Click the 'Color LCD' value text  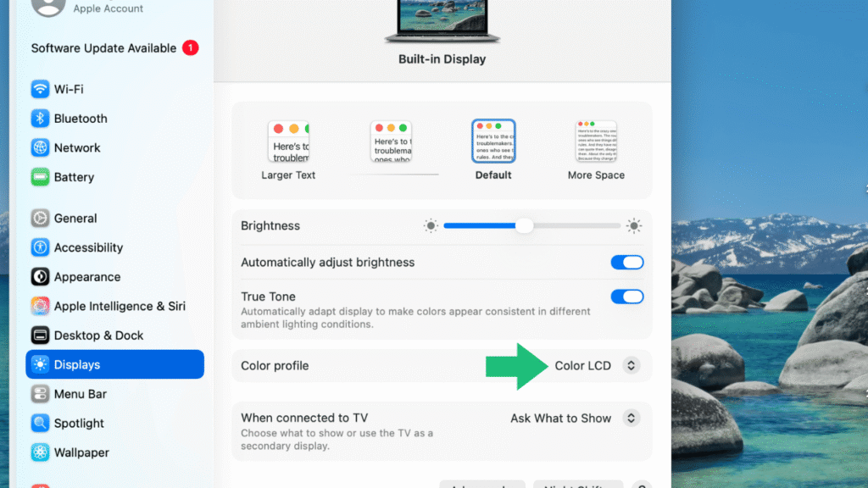click(x=583, y=366)
